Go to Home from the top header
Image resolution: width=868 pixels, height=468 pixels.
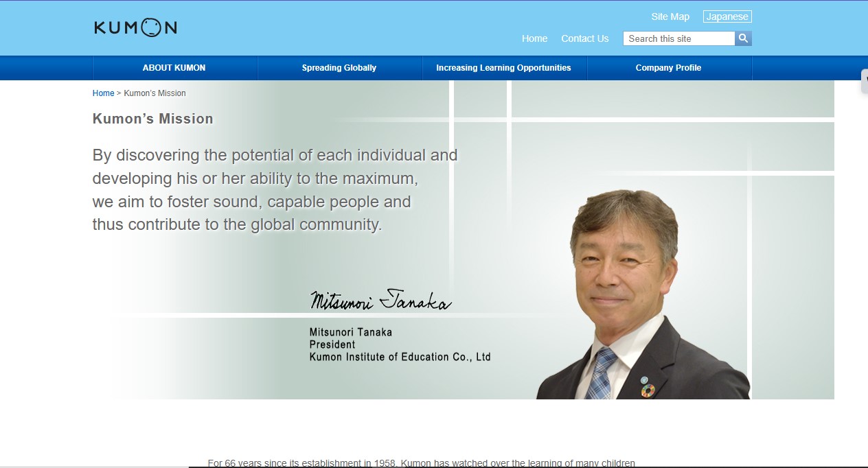click(534, 38)
